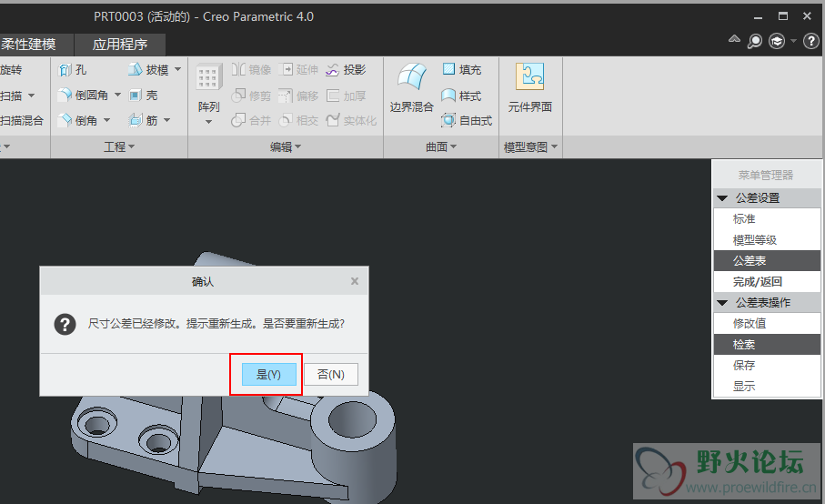825x504 pixels.
Task: Expand the 倒圆角 dropdown arrow
Action: tap(118, 96)
